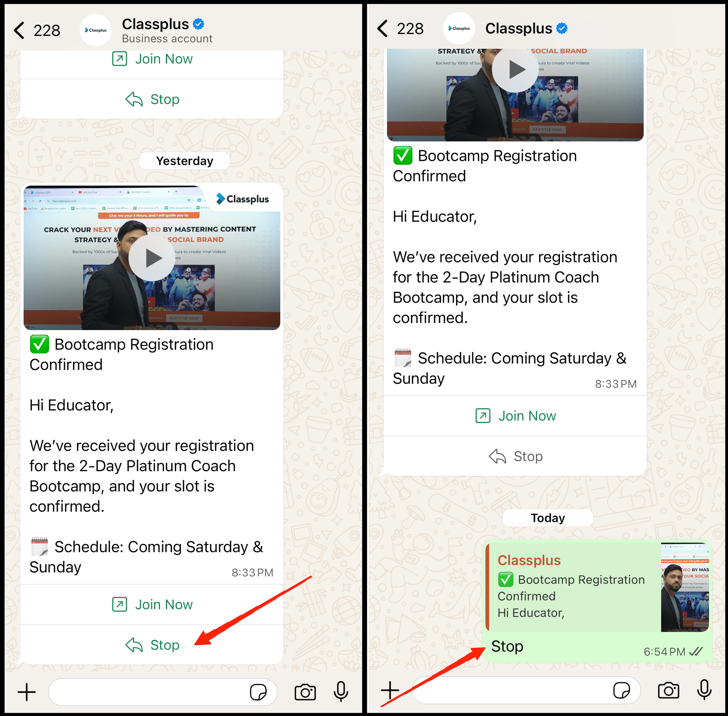Tap double-check read receipt on sent message
The image size is (728, 716).
696,651
